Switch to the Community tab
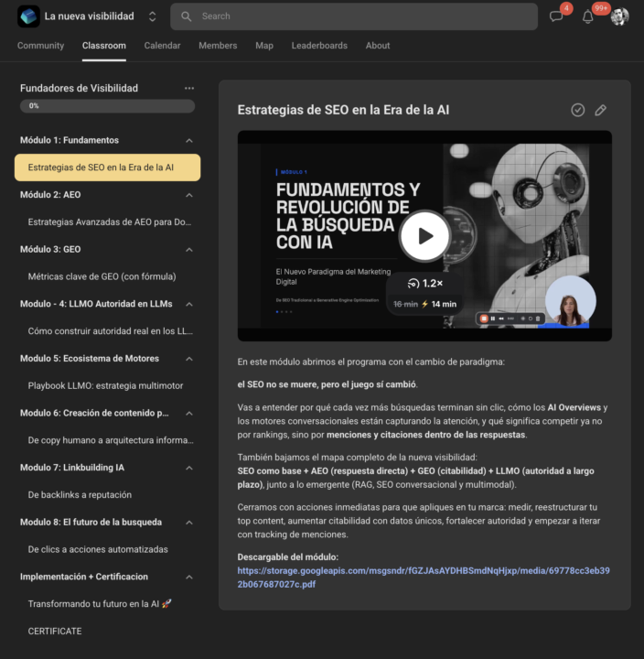This screenshot has height=659, width=644. pyautogui.click(x=40, y=46)
